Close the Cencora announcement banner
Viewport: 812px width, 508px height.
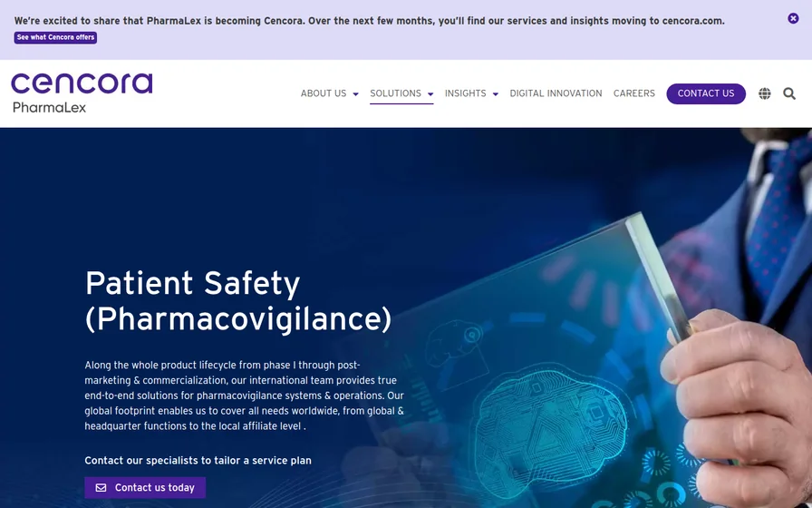point(793,18)
